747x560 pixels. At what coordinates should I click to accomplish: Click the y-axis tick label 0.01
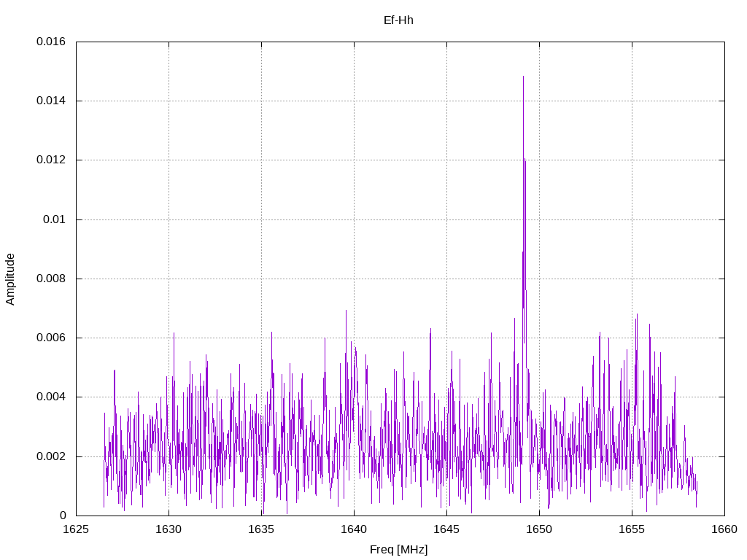[54, 219]
